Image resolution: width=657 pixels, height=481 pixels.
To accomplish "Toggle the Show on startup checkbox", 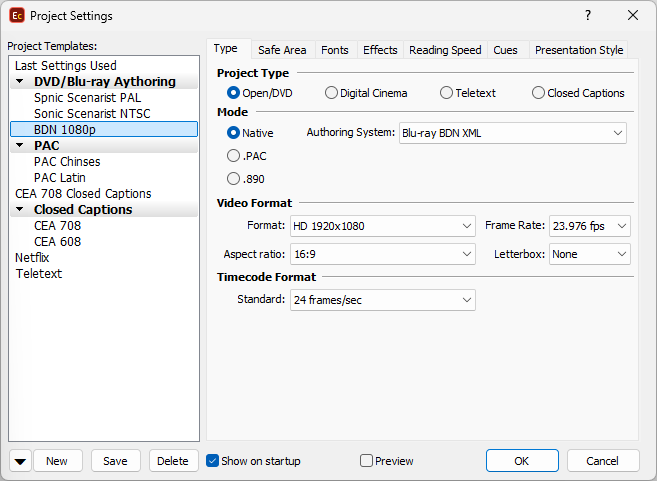I will tap(212, 461).
